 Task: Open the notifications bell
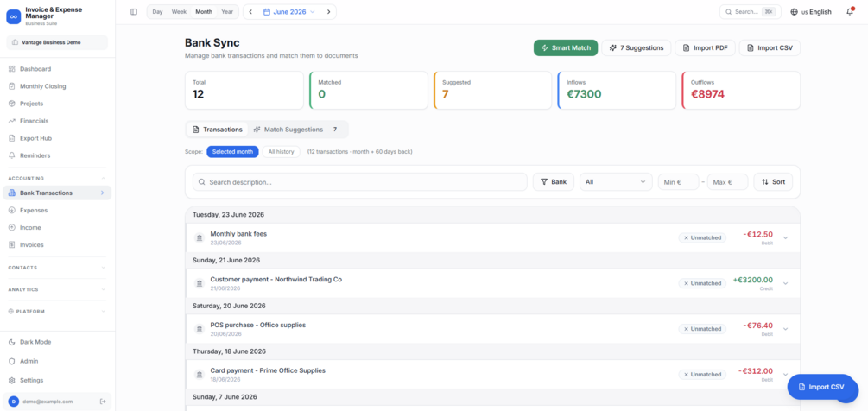(x=850, y=11)
